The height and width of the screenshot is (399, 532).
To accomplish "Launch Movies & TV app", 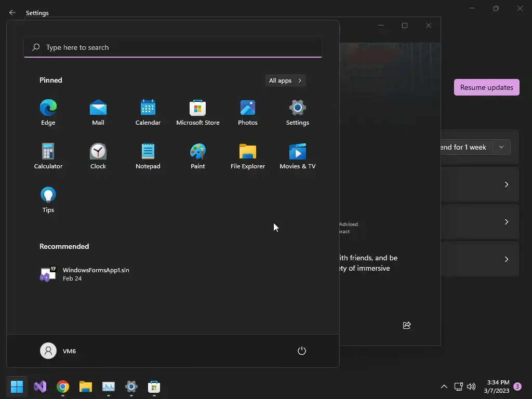I will (298, 156).
